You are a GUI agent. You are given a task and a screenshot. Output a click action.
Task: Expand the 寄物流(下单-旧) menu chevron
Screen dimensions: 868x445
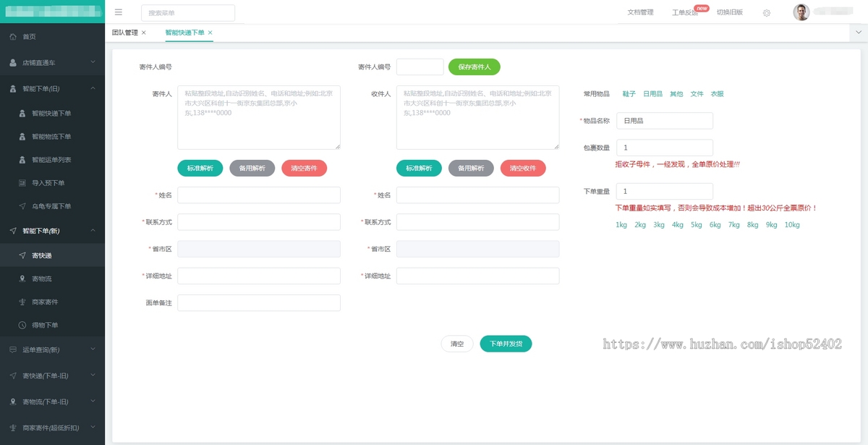[x=93, y=402]
